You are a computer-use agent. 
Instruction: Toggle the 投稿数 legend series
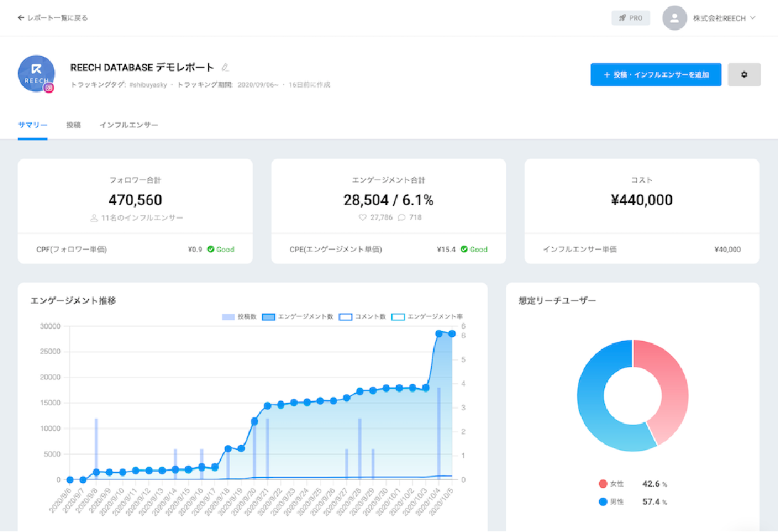tap(239, 317)
